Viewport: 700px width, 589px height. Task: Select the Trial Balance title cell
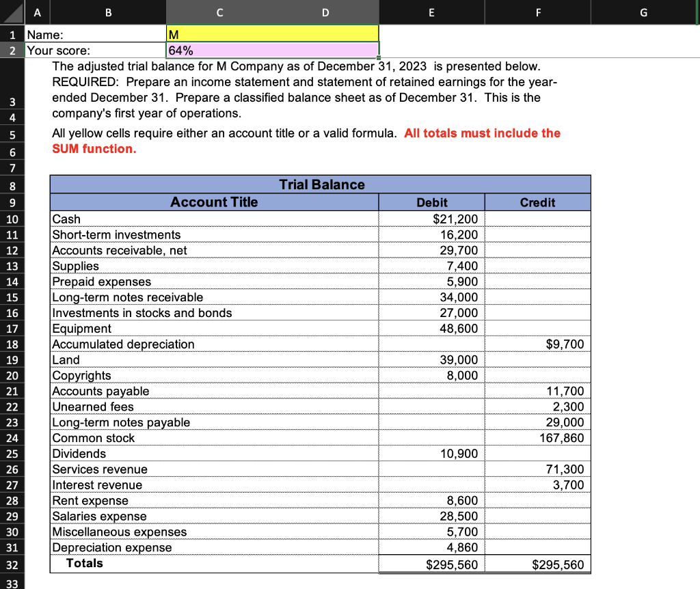click(320, 184)
